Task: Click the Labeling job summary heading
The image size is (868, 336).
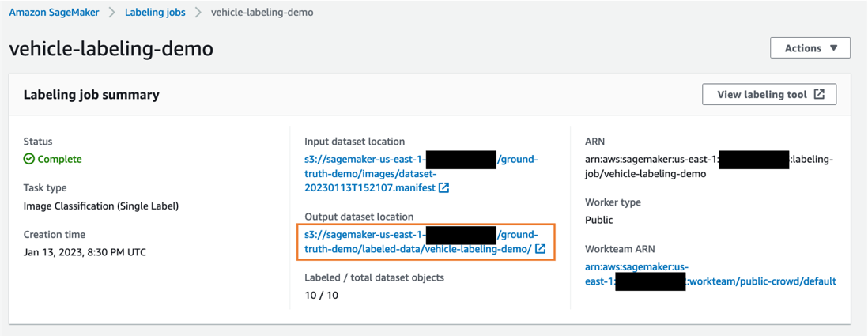Action: [91, 95]
